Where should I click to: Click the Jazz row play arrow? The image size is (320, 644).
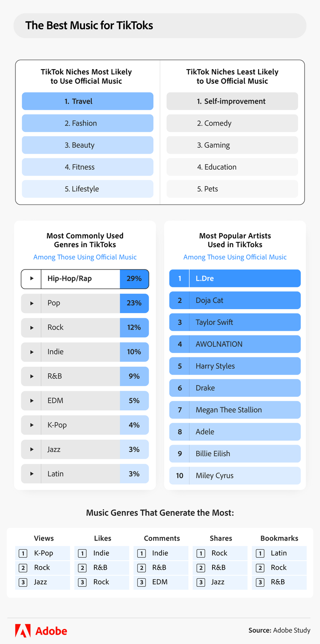point(32,449)
